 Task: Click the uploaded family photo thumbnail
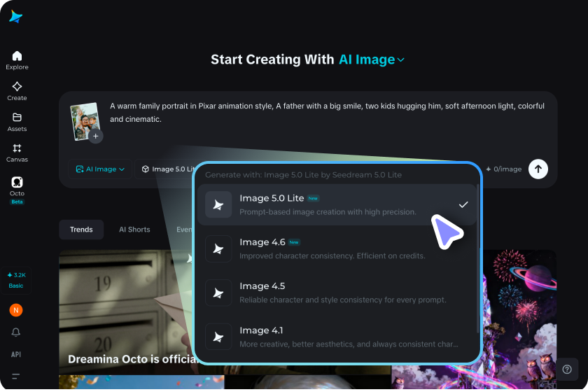[x=85, y=121]
